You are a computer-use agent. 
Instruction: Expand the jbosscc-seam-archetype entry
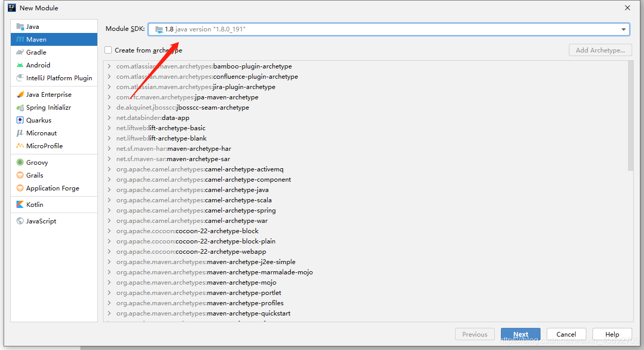(x=109, y=108)
